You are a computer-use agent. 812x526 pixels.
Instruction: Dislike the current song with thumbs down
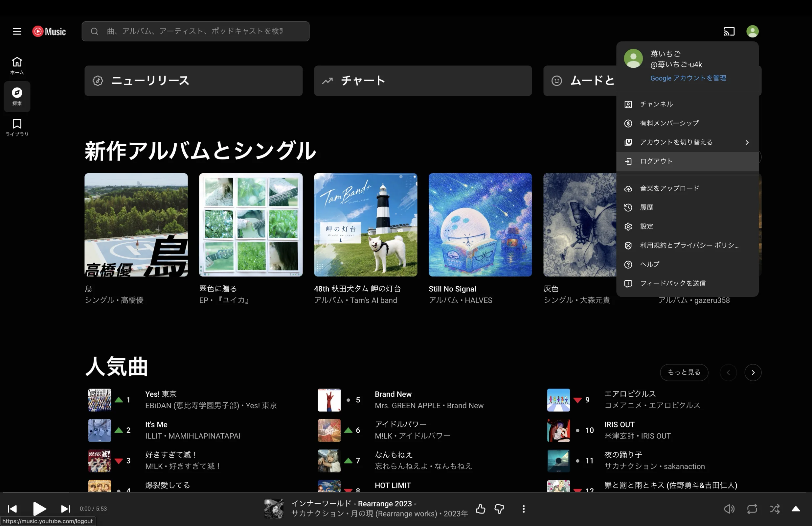499,509
